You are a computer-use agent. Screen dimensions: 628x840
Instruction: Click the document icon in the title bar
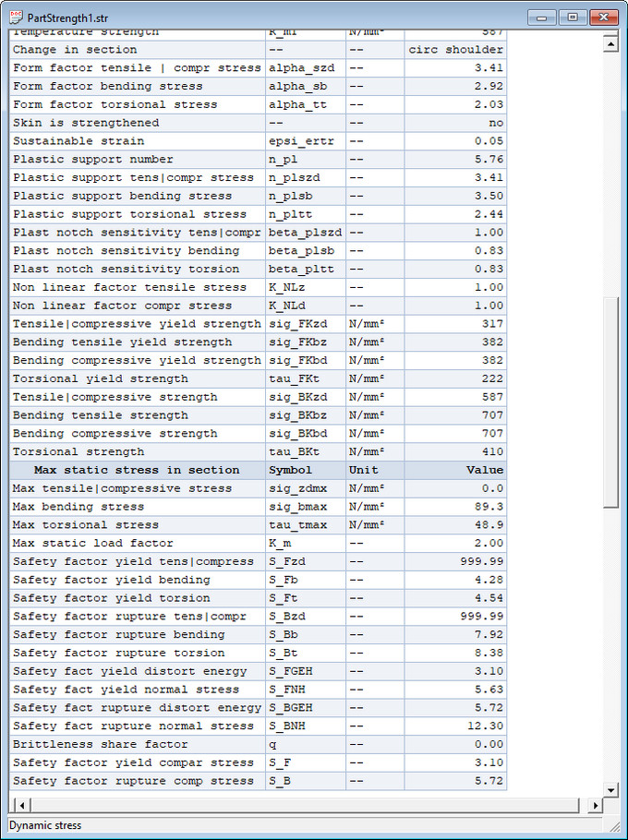click(x=16, y=17)
